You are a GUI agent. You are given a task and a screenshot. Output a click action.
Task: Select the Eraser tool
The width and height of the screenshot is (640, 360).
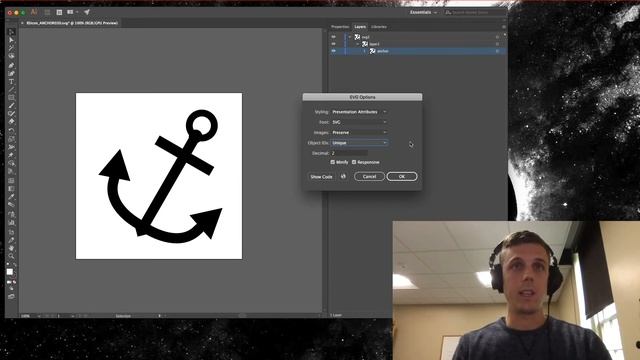[x=11, y=122]
